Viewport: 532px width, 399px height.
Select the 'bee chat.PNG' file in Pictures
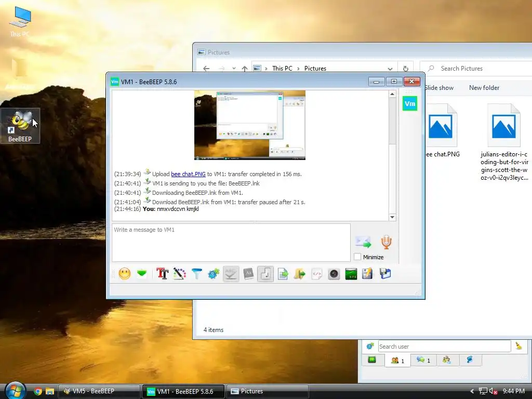[x=442, y=131]
